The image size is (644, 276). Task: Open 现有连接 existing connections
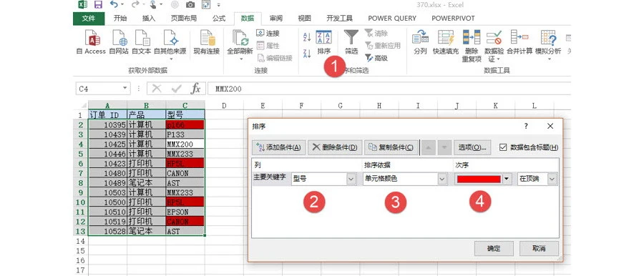pos(207,43)
